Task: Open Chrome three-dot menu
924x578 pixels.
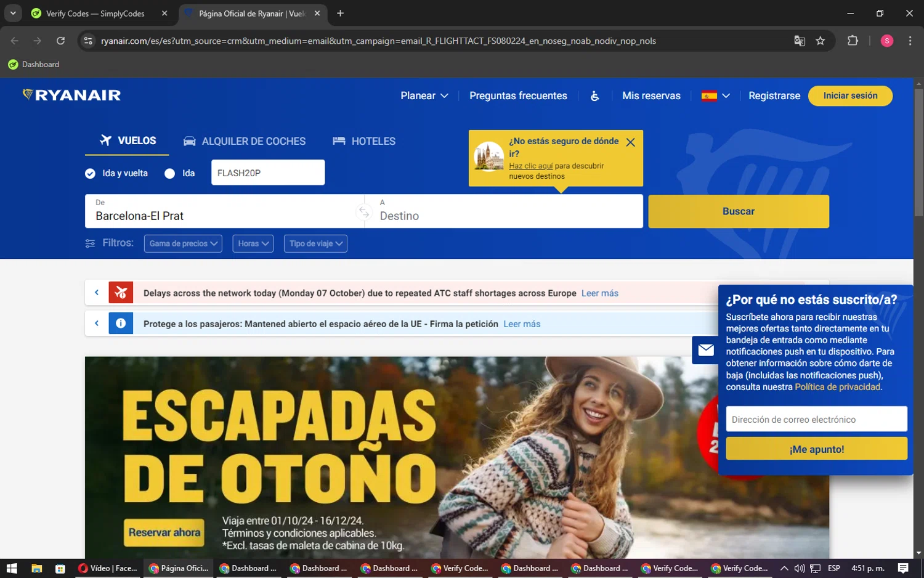Action: pos(910,41)
